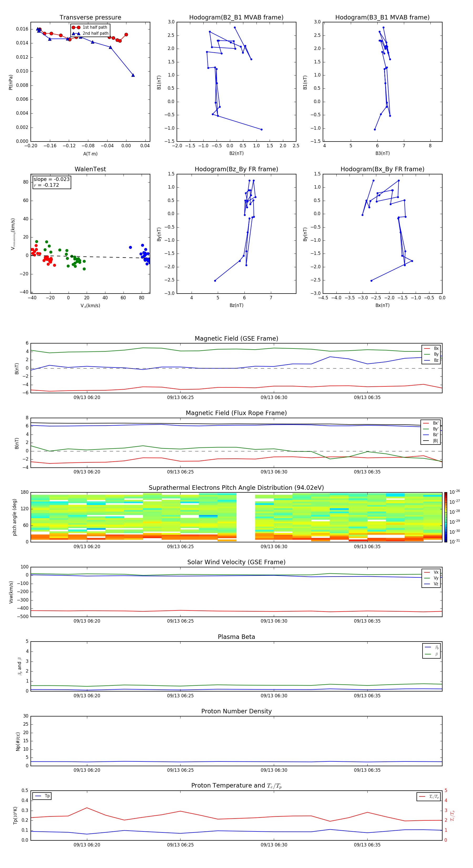Click the 'Hodogram(B3_B1 MVAB frame)' title
Screen dimensions: 473x868
point(382,18)
